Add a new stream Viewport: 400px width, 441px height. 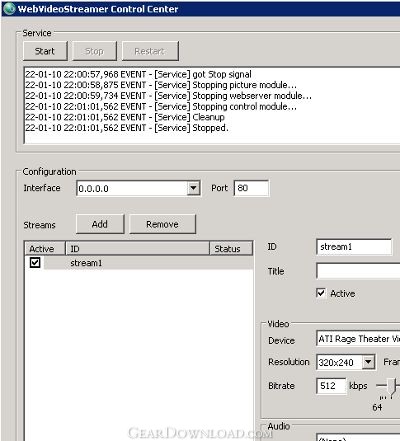tap(100, 224)
